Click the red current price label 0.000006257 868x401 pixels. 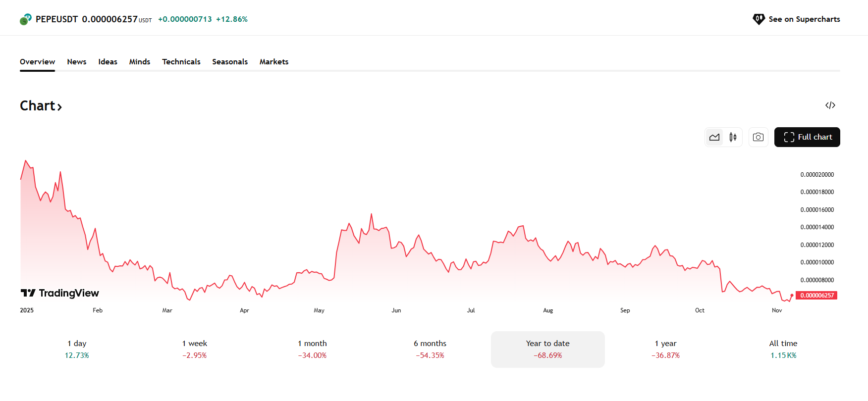816,296
